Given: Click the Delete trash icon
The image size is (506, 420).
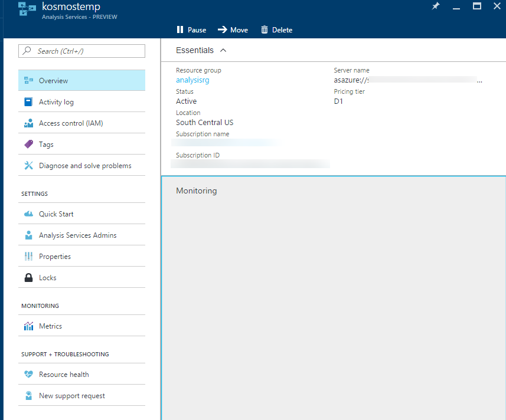Looking at the screenshot, I should point(265,30).
